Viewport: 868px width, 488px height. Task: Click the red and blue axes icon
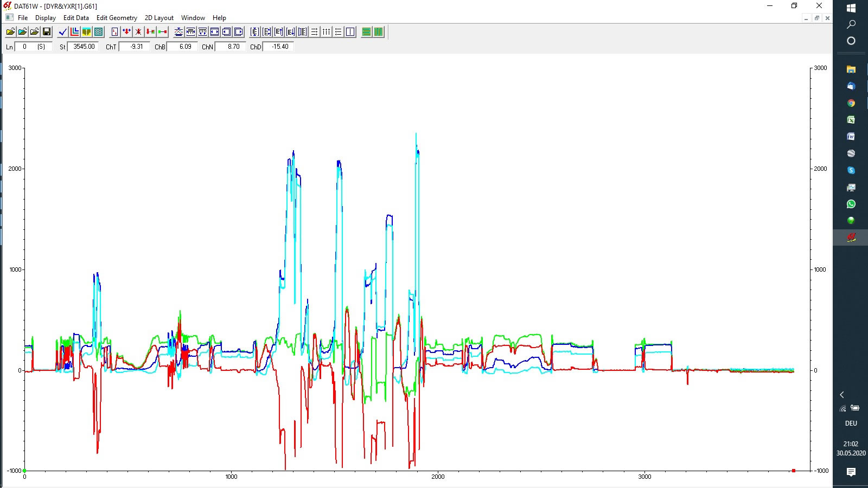(75, 32)
